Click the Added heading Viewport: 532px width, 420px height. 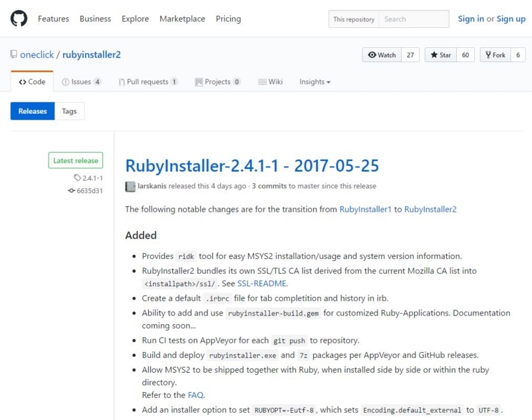(141, 236)
